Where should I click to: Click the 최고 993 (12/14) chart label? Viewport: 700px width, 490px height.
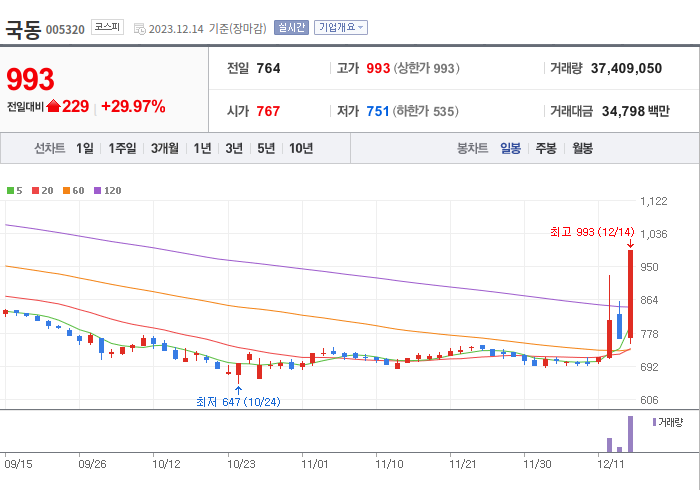pos(592,232)
